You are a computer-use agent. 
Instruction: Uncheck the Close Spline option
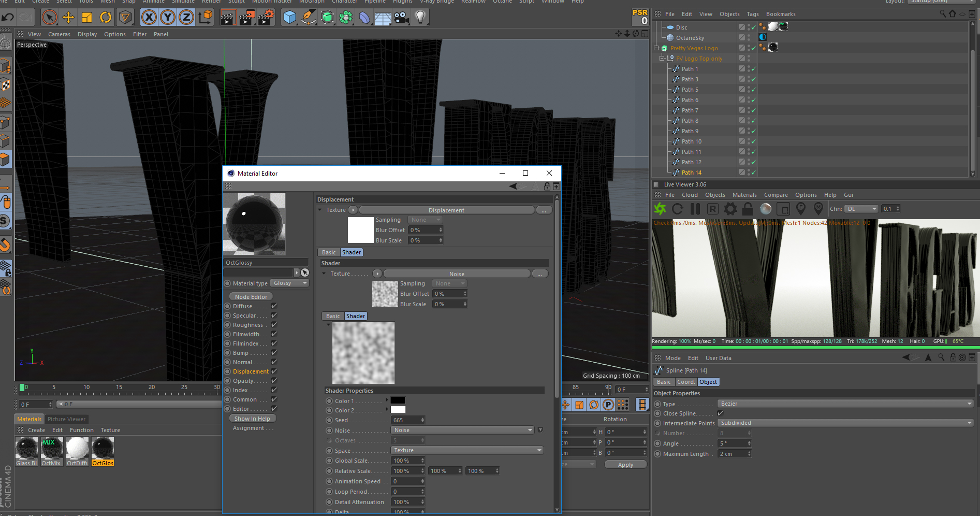click(x=720, y=413)
